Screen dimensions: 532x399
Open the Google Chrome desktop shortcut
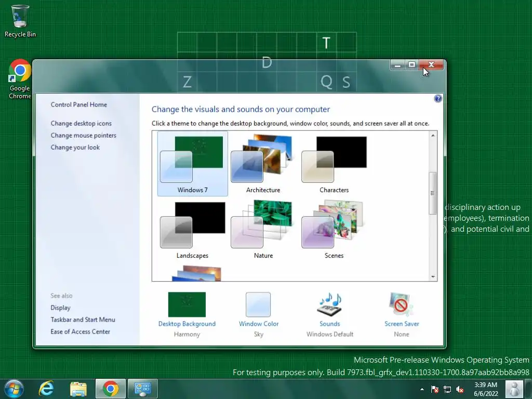[20, 79]
